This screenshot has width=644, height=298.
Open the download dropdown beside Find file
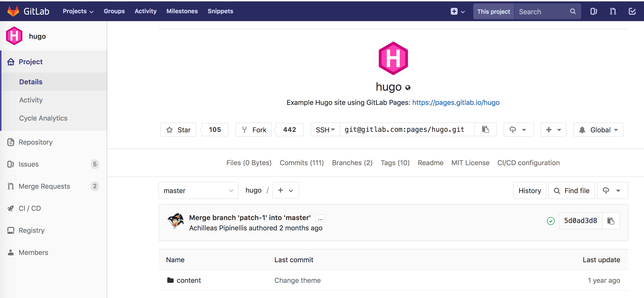612,191
